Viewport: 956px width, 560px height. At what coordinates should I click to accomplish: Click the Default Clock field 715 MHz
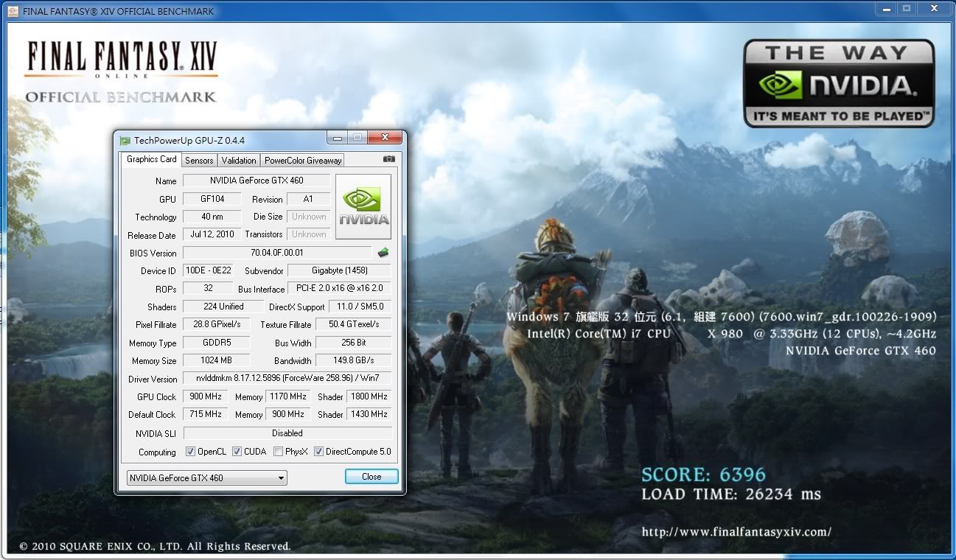pyautogui.click(x=205, y=414)
